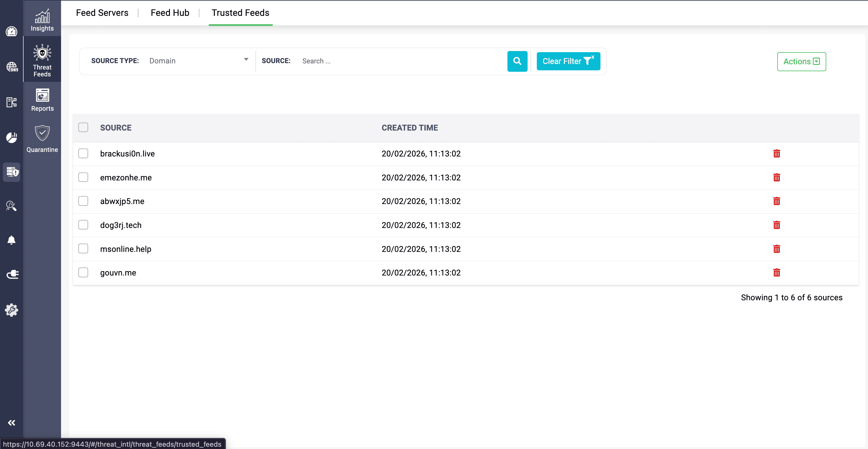Open the settings wrench icon
Image resolution: width=868 pixels, height=449 pixels.
click(12, 310)
